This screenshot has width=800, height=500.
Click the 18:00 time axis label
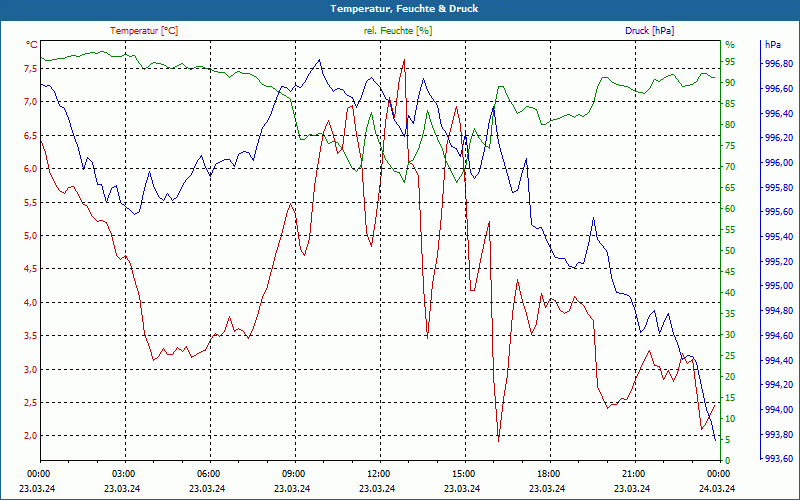(548, 474)
